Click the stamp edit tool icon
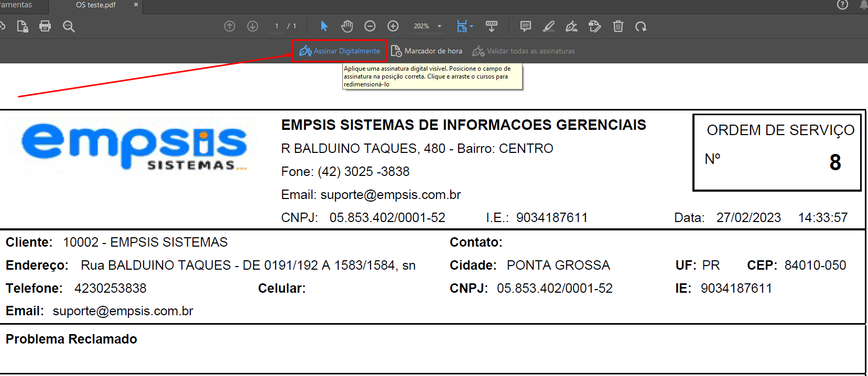Image resolution: width=868 pixels, height=376 pixels. (x=595, y=26)
